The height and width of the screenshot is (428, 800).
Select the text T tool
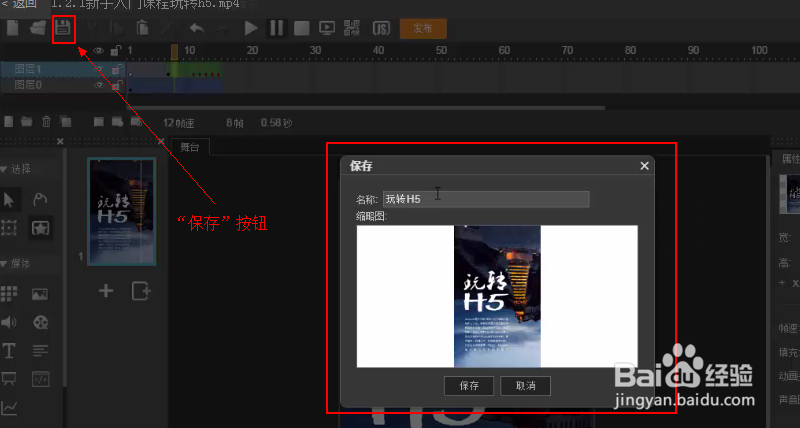pyautogui.click(x=9, y=350)
